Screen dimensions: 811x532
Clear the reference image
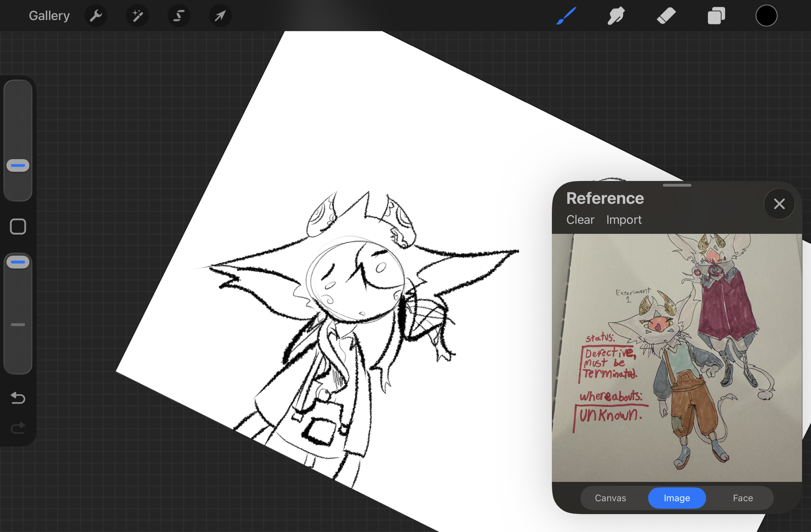580,220
